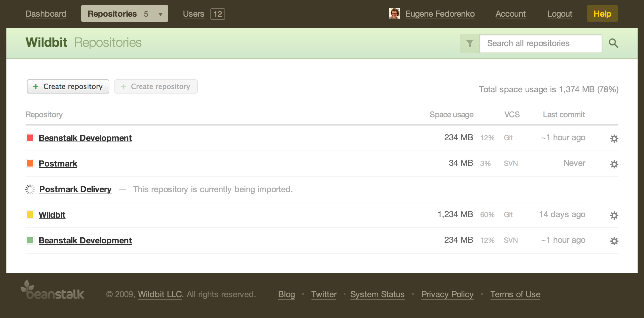Open the Twitter footer link

(x=324, y=294)
